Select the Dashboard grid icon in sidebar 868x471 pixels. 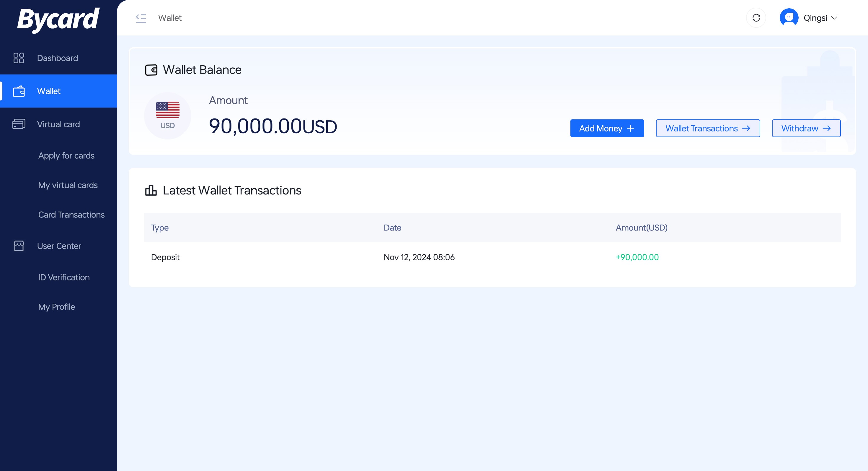click(19, 58)
